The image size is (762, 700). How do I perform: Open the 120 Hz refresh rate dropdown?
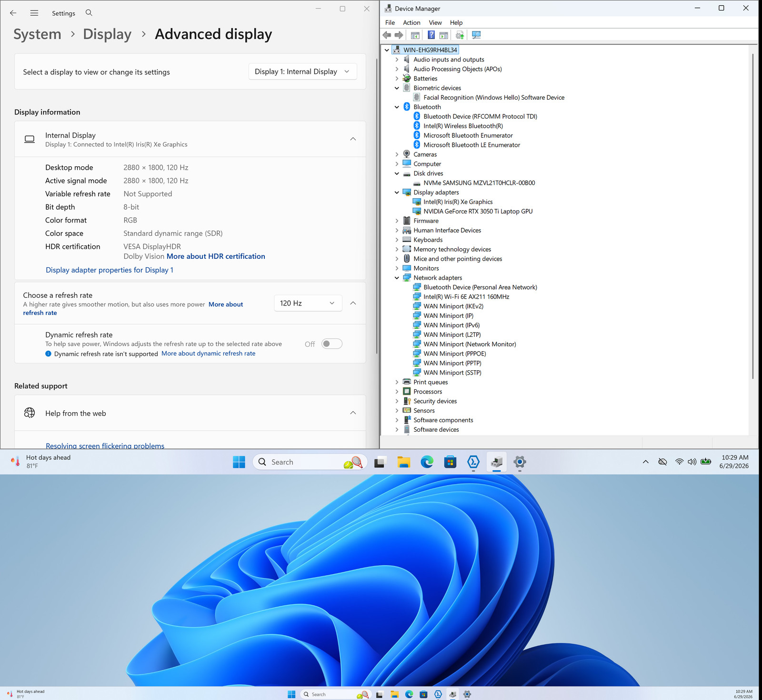(x=308, y=303)
